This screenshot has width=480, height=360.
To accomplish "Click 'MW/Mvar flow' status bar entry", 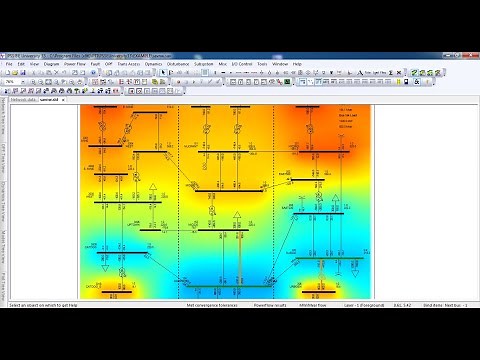I will tap(313, 305).
